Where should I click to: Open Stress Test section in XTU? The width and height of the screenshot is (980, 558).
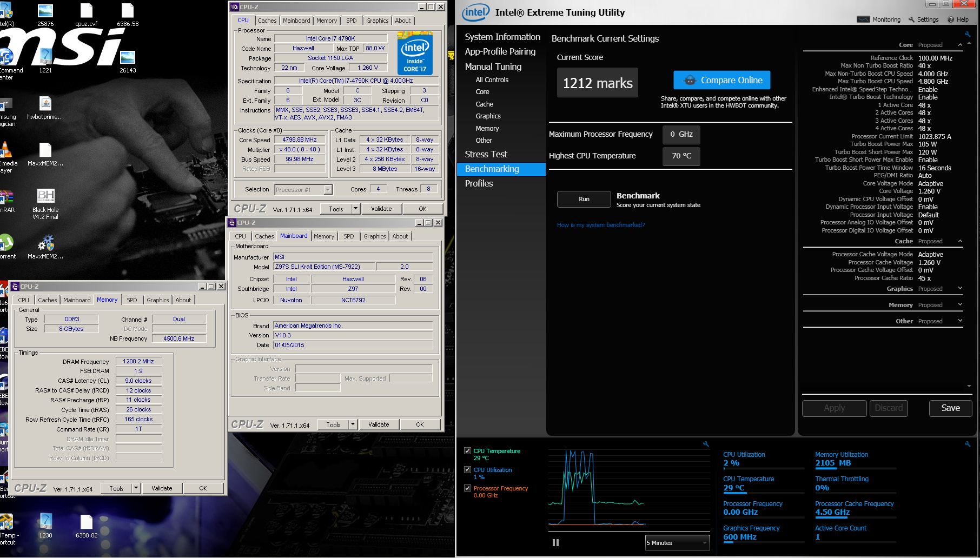click(486, 154)
